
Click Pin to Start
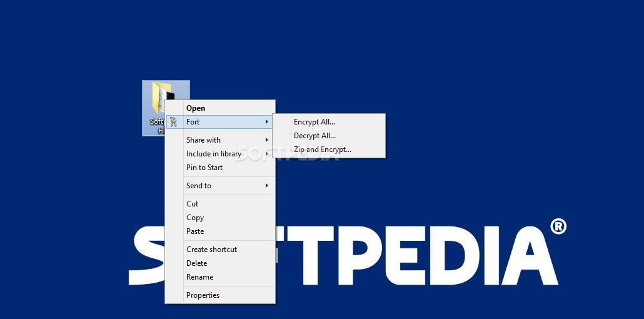(x=219, y=168)
